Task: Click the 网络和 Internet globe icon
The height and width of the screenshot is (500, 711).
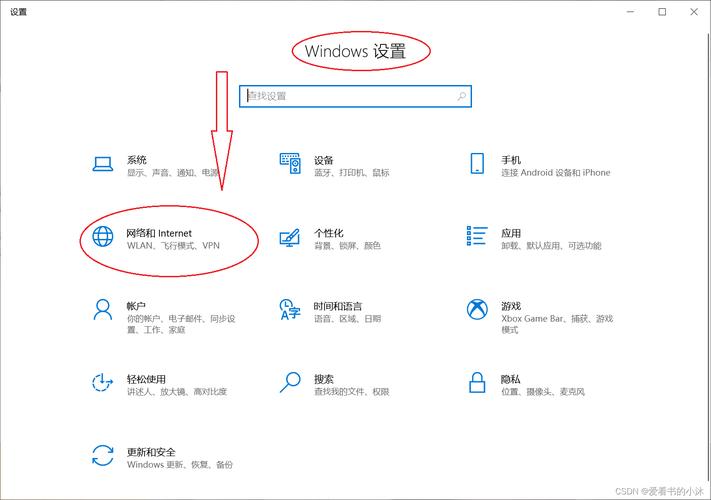Action: [103, 237]
